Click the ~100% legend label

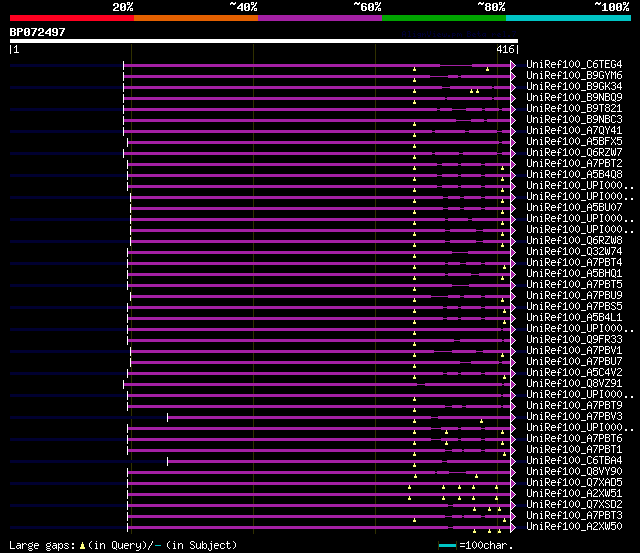(x=612, y=7)
